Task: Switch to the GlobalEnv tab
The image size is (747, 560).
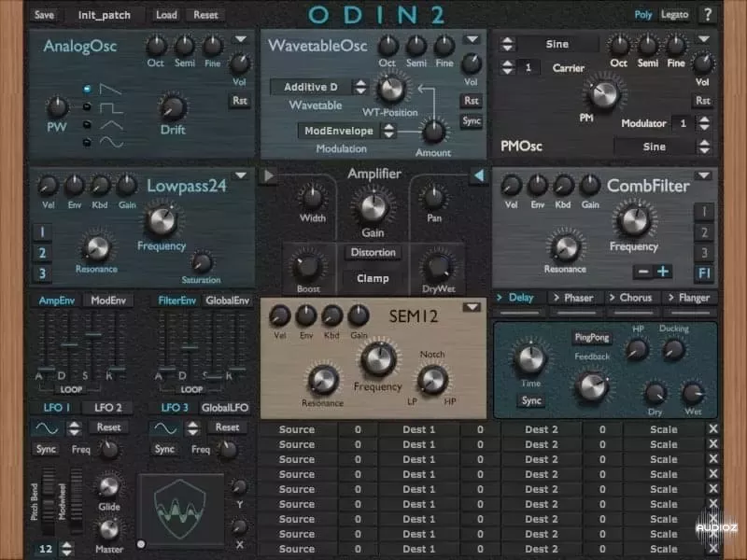Action: point(227,301)
